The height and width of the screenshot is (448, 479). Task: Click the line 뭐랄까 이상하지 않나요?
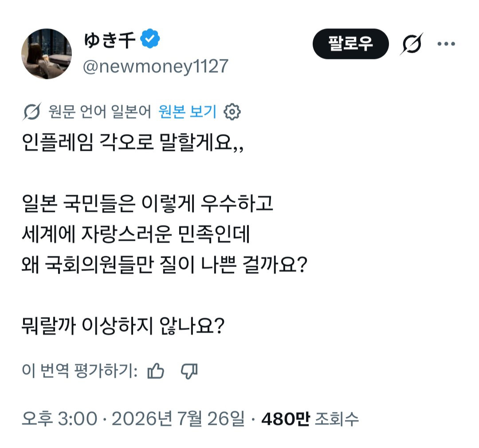click(x=123, y=326)
